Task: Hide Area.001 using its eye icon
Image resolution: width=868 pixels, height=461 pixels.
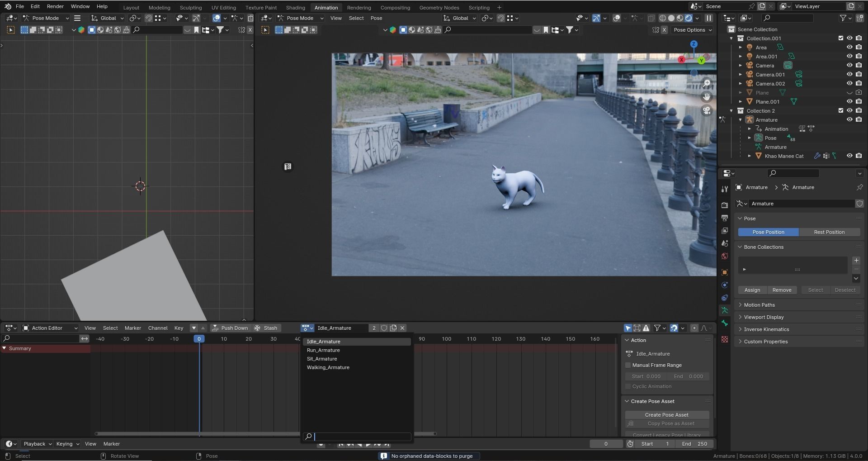Action: (849, 57)
